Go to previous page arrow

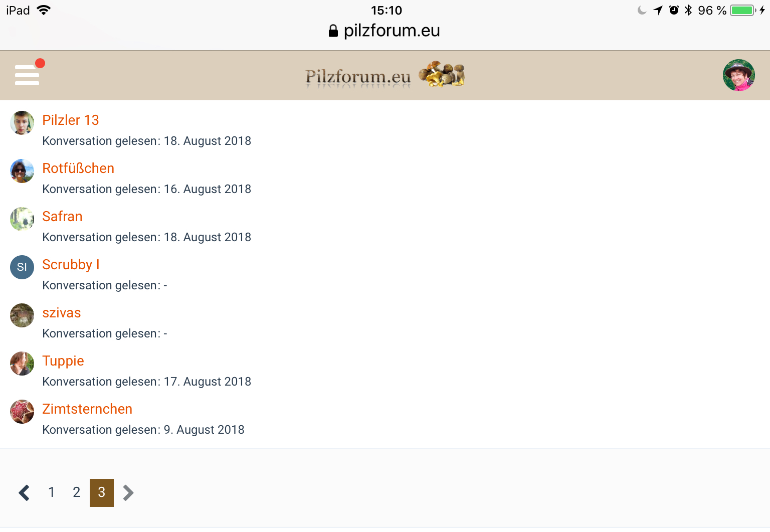point(24,492)
